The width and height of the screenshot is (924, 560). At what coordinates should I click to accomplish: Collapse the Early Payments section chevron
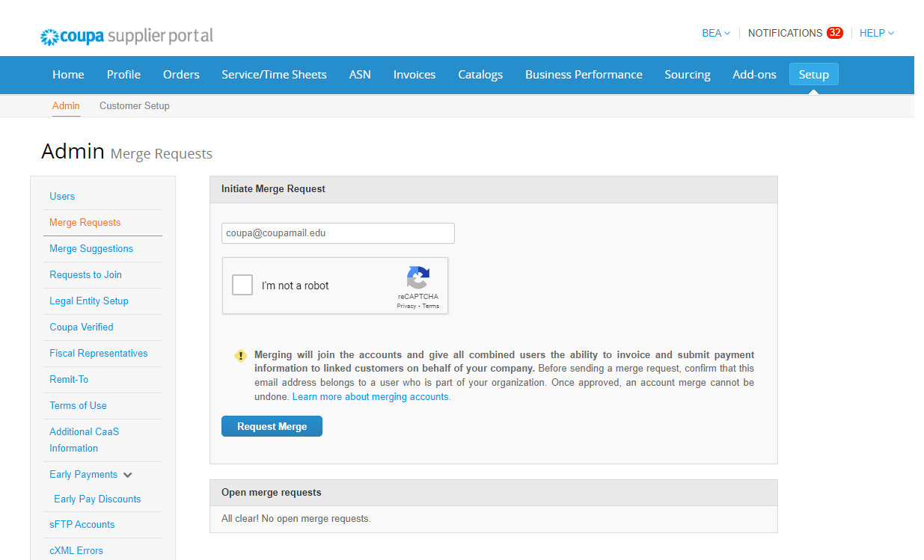click(128, 475)
